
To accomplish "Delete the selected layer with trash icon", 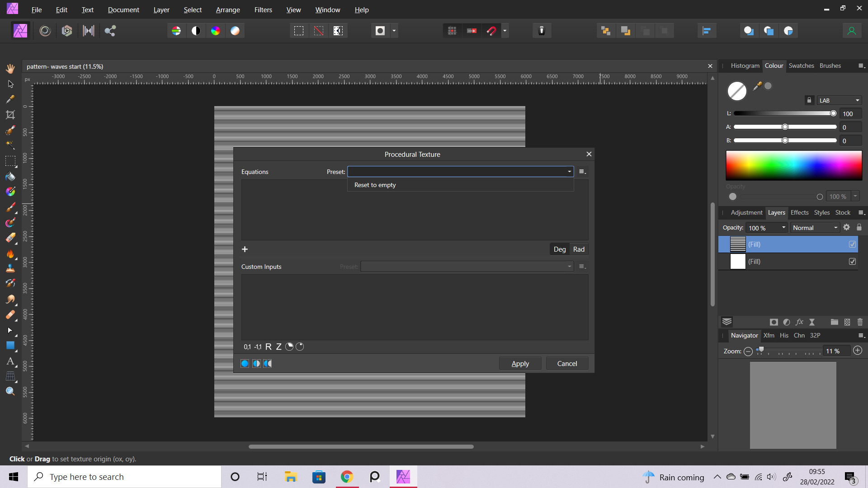I will 860,322.
